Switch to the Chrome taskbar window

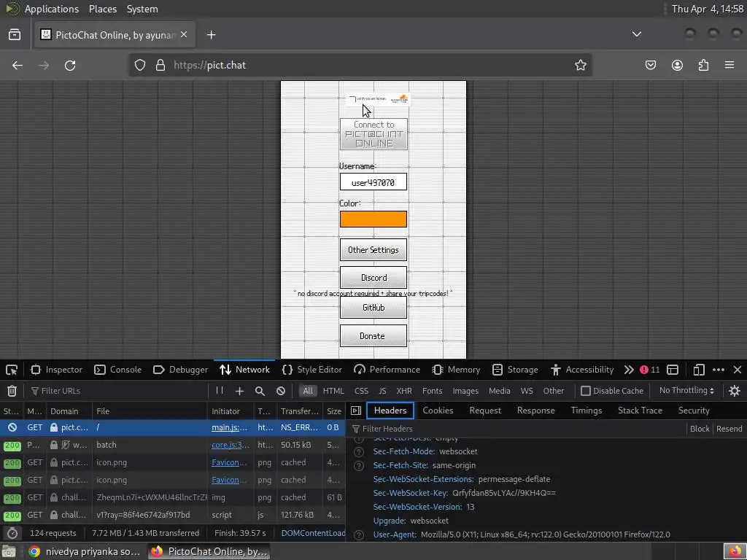pos(85,551)
